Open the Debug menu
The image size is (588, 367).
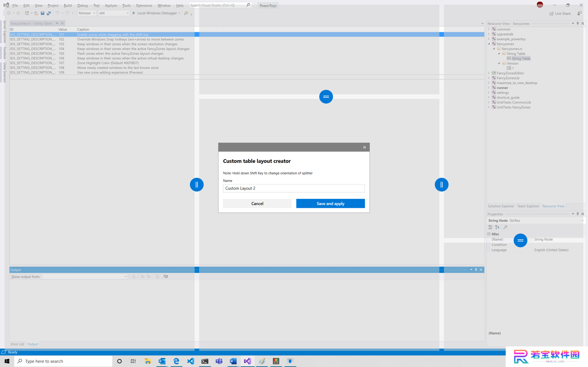[x=82, y=5]
